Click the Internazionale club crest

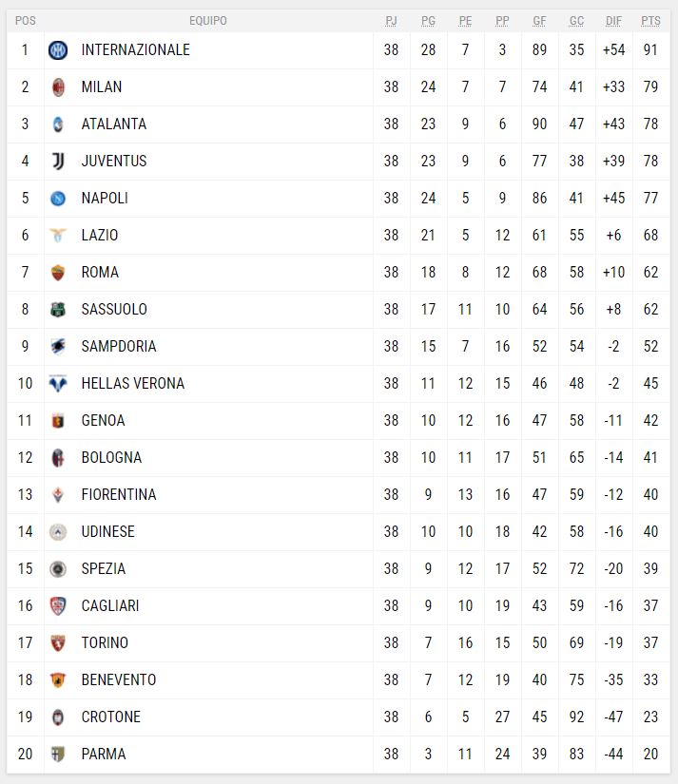pyautogui.click(x=58, y=50)
